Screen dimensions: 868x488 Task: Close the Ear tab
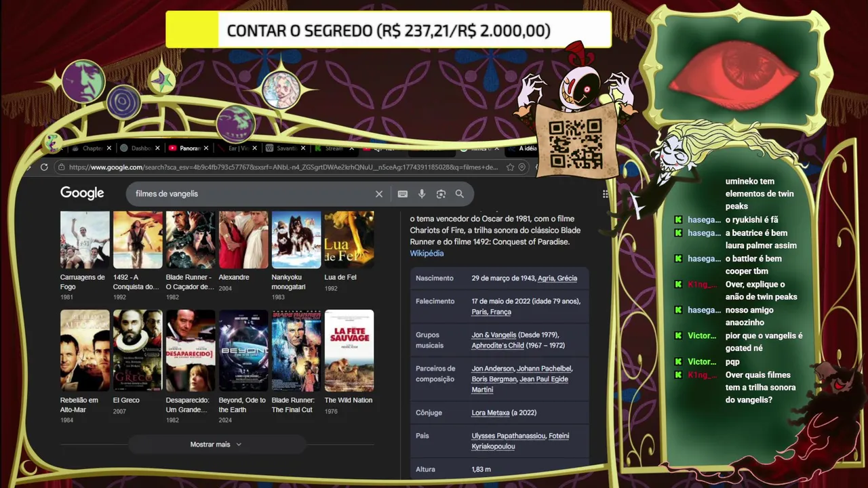coord(254,148)
